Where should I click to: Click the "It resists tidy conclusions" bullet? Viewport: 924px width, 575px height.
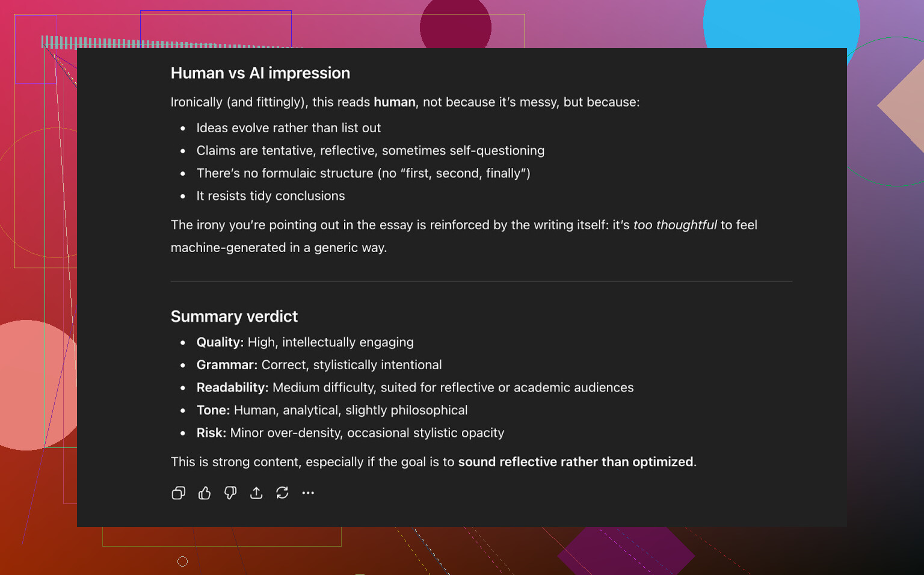pyautogui.click(x=270, y=196)
